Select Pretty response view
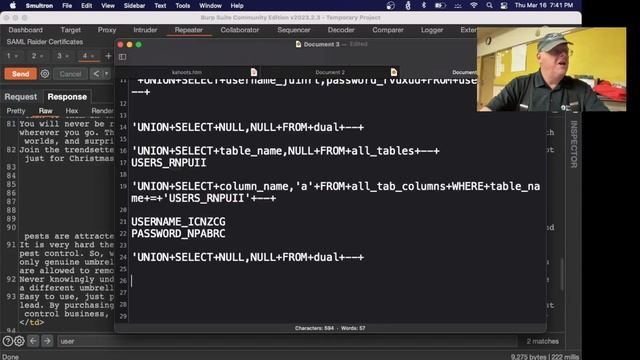 pos(16,111)
